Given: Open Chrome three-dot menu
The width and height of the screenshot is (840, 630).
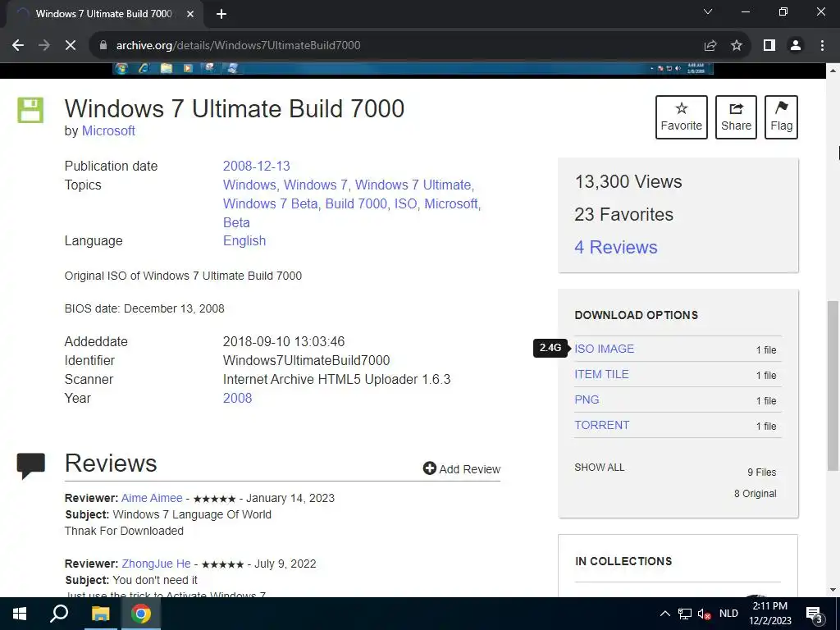Looking at the screenshot, I should [x=822, y=46].
